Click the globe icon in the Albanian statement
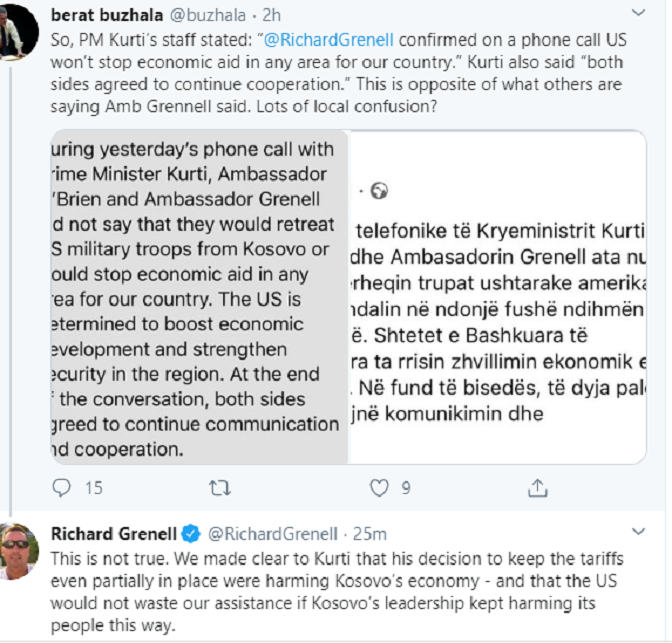The width and height of the screenshot is (672, 643). (x=379, y=192)
